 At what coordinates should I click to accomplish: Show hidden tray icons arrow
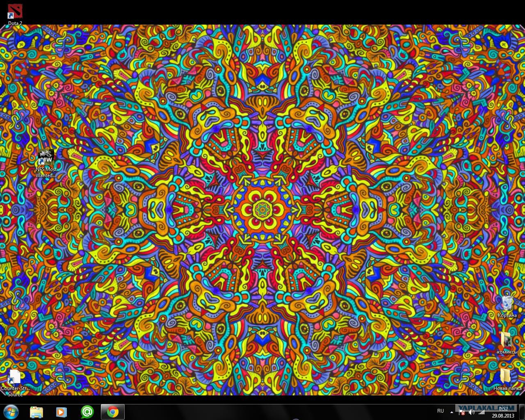(x=452, y=412)
